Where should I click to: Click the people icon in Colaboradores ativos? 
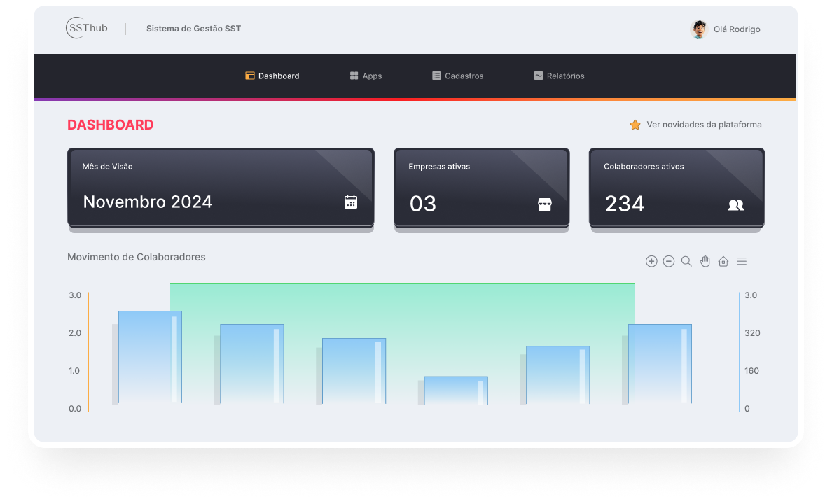click(x=735, y=205)
